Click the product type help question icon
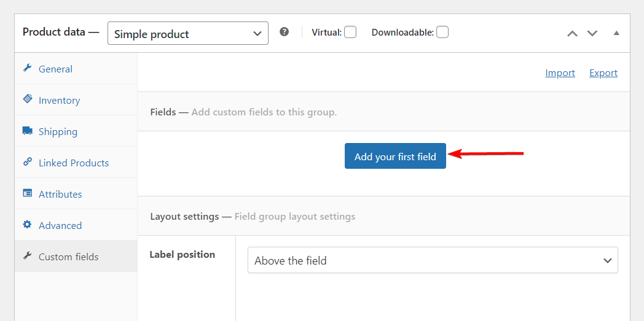 (285, 32)
